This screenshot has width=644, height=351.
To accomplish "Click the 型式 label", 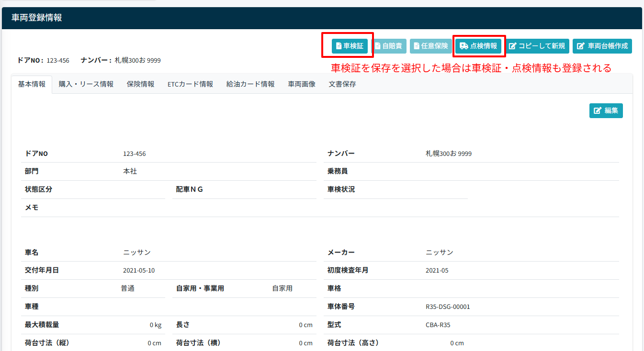I will pyautogui.click(x=334, y=325).
